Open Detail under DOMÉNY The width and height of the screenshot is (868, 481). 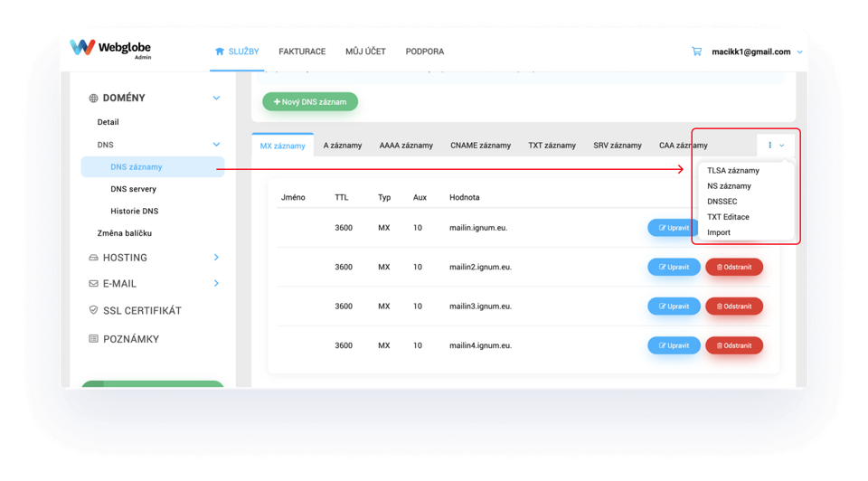pyautogui.click(x=108, y=122)
